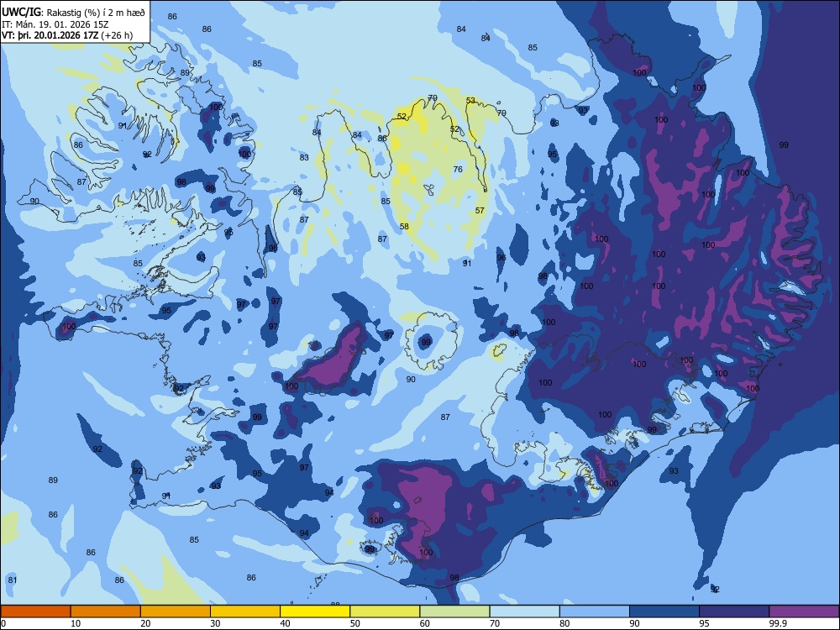Click the legend scale label '70'
Screen dimensions: 840x630
[x=495, y=623]
